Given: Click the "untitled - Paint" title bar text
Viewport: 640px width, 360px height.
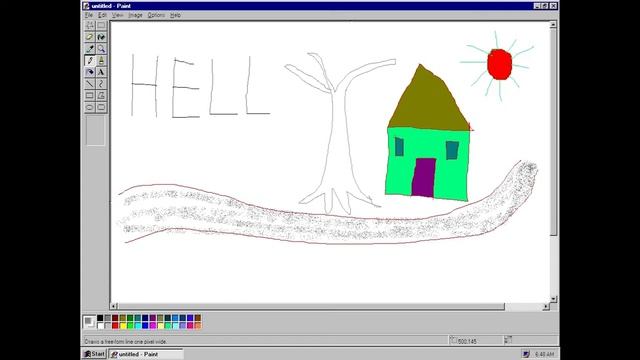Looking at the screenshot, I should [x=111, y=6].
